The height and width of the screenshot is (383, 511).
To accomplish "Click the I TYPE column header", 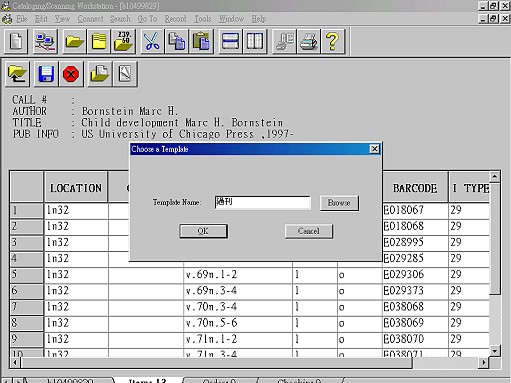I will pos(469,188).
